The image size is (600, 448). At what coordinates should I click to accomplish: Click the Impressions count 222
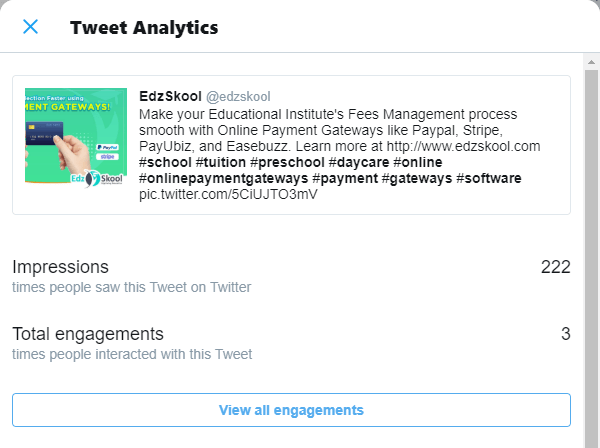[556, 267]
